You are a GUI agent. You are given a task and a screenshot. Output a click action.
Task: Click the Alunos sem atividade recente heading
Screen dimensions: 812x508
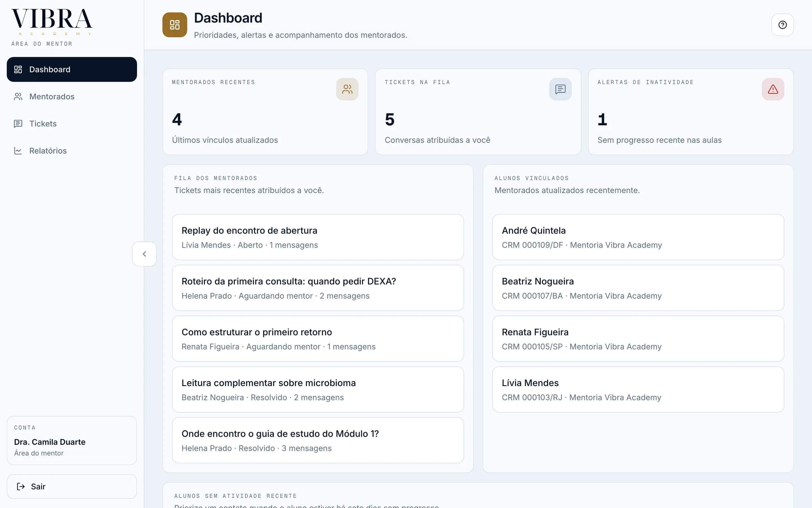click(x=235, y=496)
